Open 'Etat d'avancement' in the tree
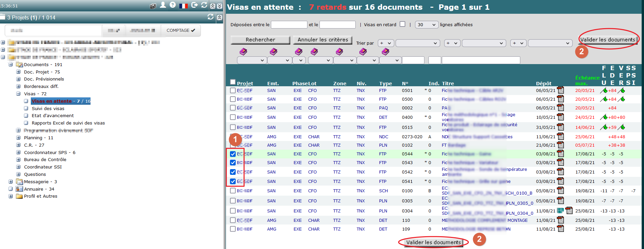The height and width of the screenshot is (249, 644). pyautogui.click(x=53, y=115)
